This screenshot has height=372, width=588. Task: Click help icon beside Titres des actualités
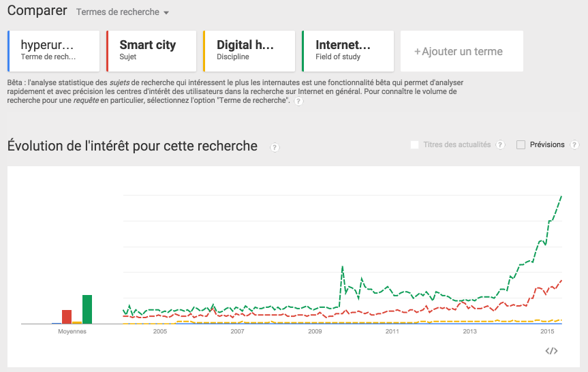point(500,144)
